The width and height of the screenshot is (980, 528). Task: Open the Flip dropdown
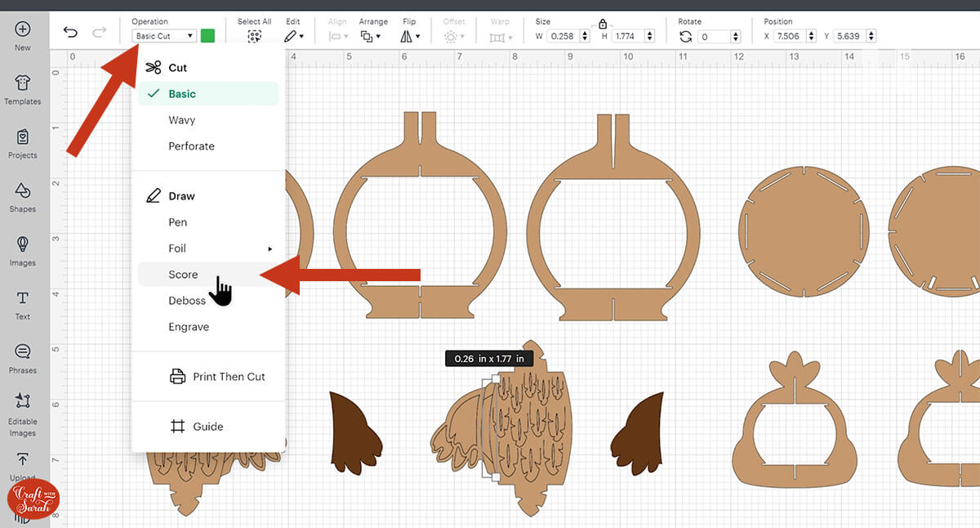pyautogui.click(x=410, y=37)
